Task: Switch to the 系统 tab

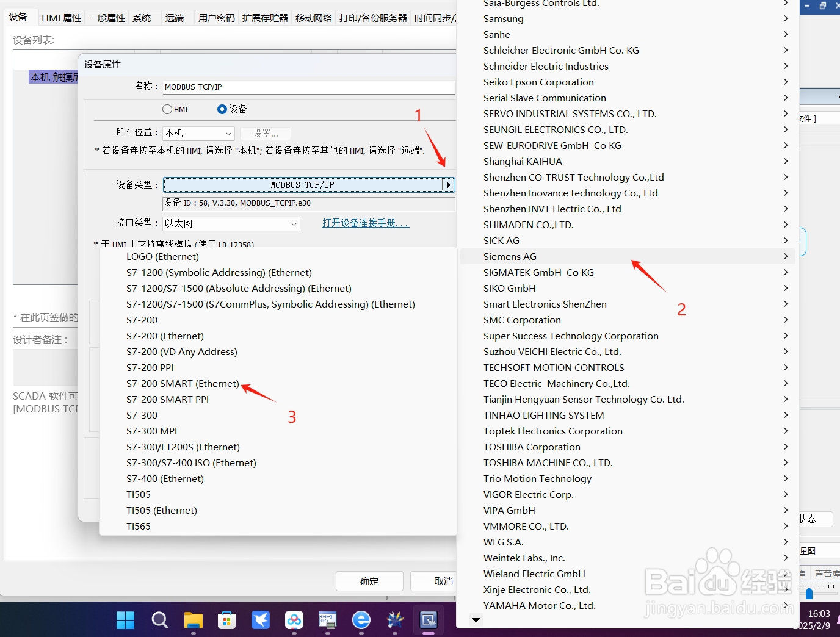Action: [142, 18]
